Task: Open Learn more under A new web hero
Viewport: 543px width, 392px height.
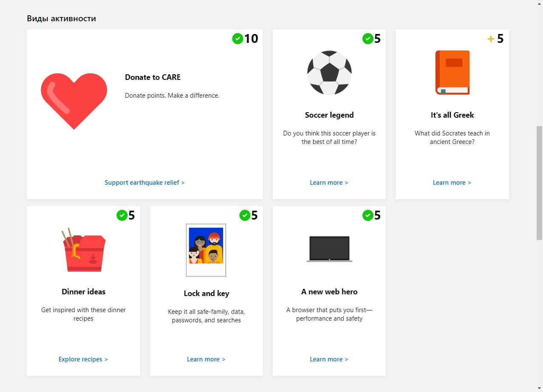Action: 329,359
